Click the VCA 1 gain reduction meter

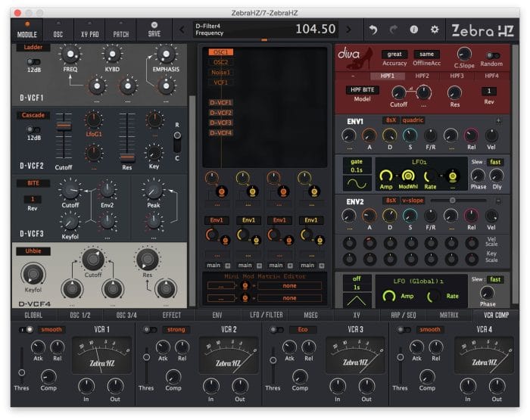click(101, 355)
